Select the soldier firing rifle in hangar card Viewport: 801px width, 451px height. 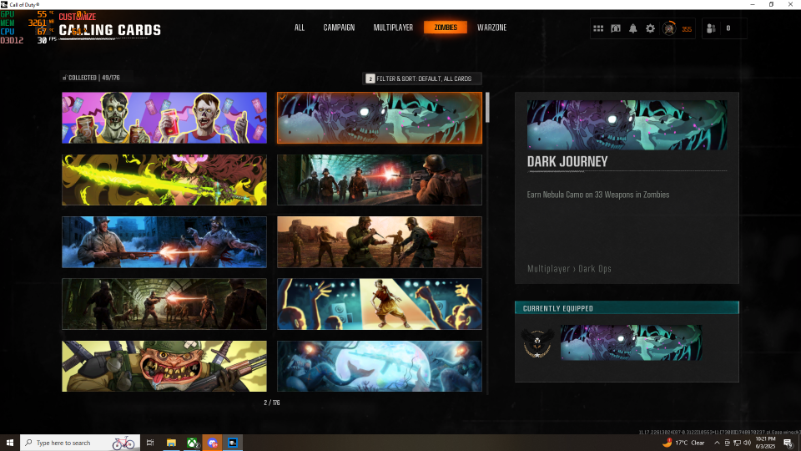380,180
